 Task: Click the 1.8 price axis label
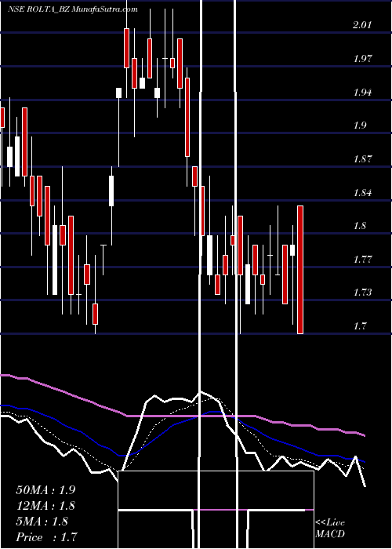coord(360,226)
